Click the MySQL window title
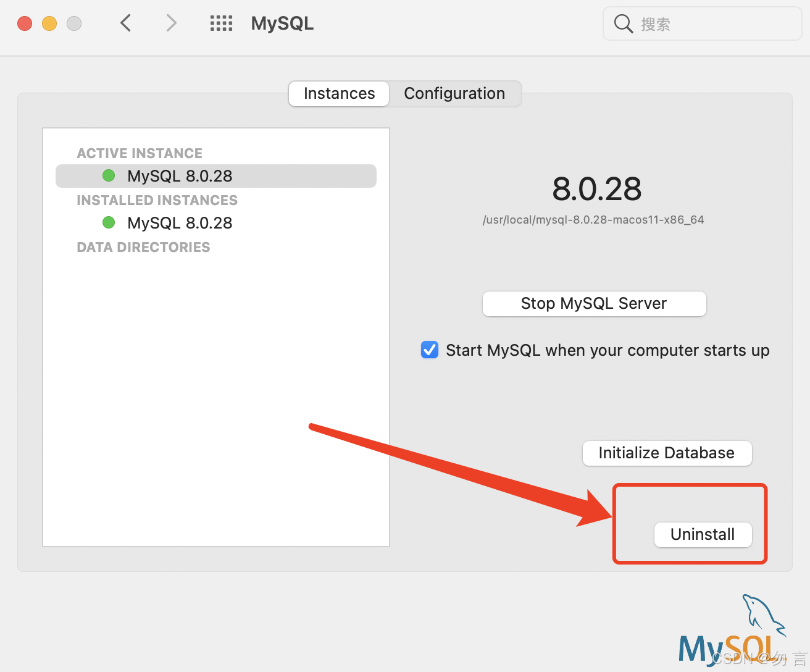Screen dimensions: 810x672 [282, 23]
